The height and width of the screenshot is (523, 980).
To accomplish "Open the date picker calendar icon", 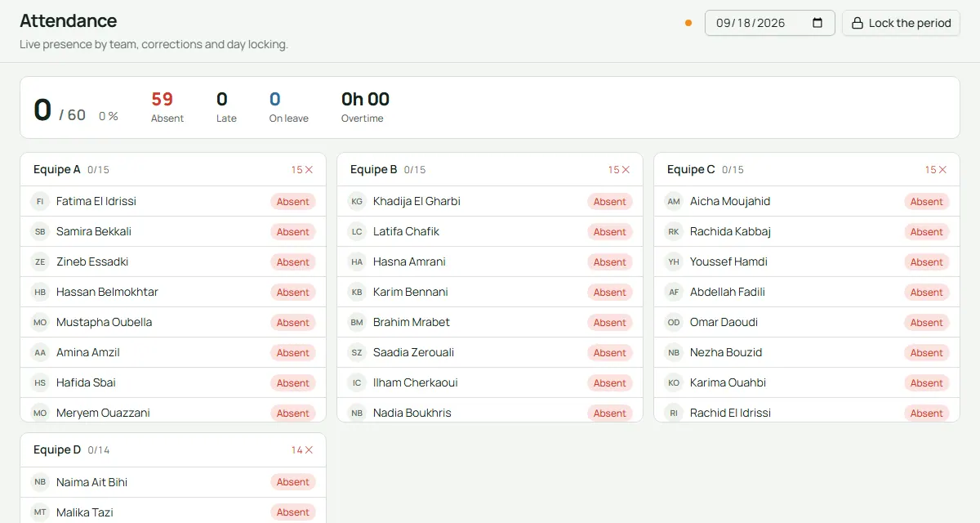I will (x=817, y=23).
